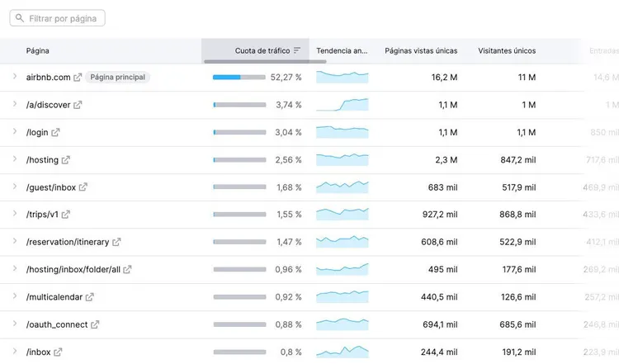The image size is (619, 364).
Task: Expand the /multicalendar row
Action: [15, 296]
